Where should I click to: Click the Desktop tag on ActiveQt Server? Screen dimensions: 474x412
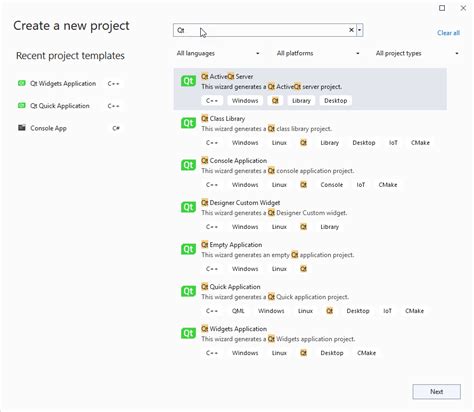click(x=336, y=101)
